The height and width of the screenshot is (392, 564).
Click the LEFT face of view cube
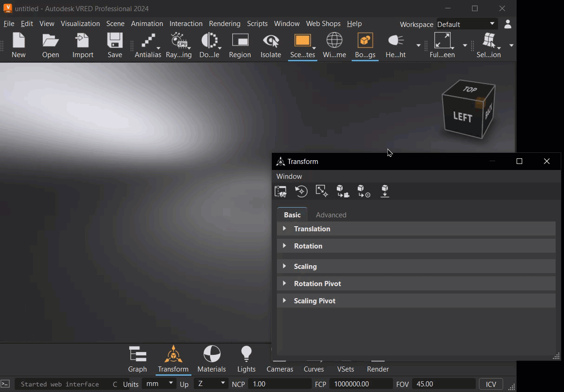pos(462,116)
